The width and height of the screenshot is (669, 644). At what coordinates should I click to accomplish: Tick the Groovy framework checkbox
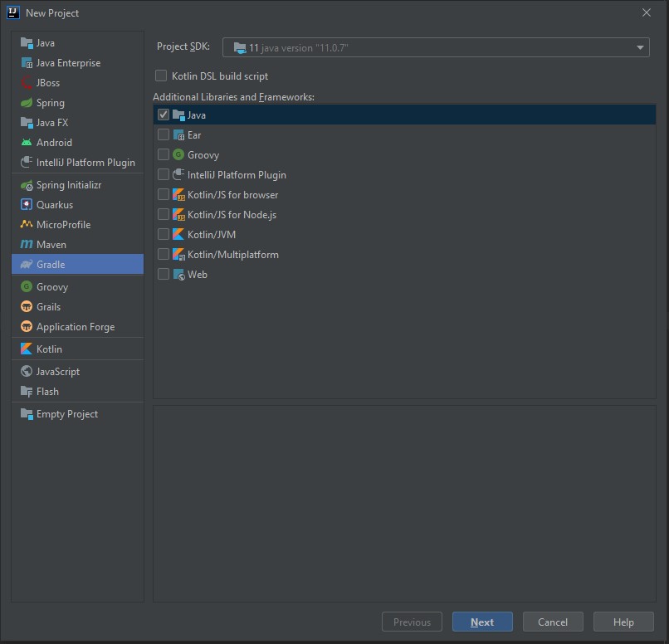tap(164, 154)
